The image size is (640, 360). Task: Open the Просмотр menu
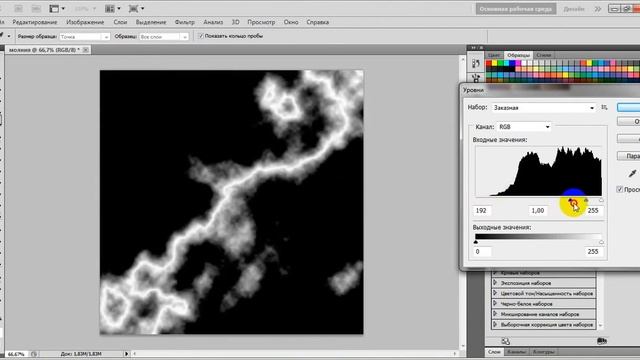[261, 22]
